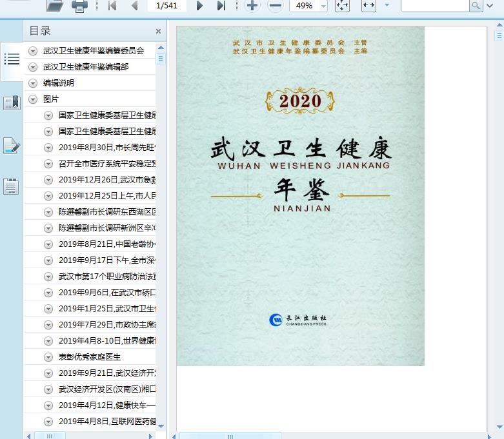504x439 pixels.
Task: Click the page number field 1/541
Action: (x=166, y=5)
